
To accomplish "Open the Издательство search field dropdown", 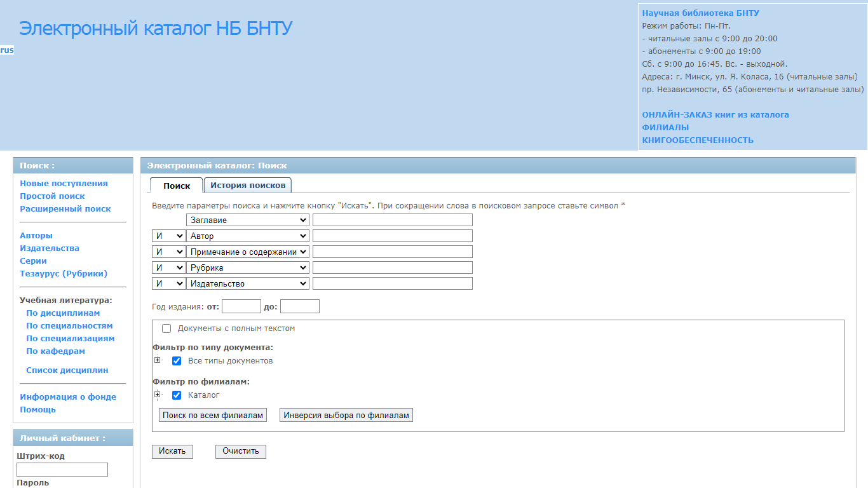I will [x=248, y=283].
